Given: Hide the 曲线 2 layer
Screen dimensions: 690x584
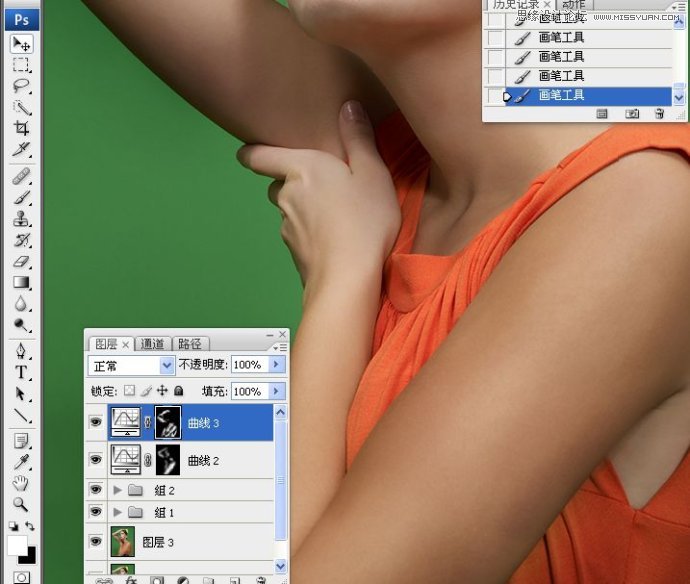Looking at the screenshot, I should coord(95,460).
